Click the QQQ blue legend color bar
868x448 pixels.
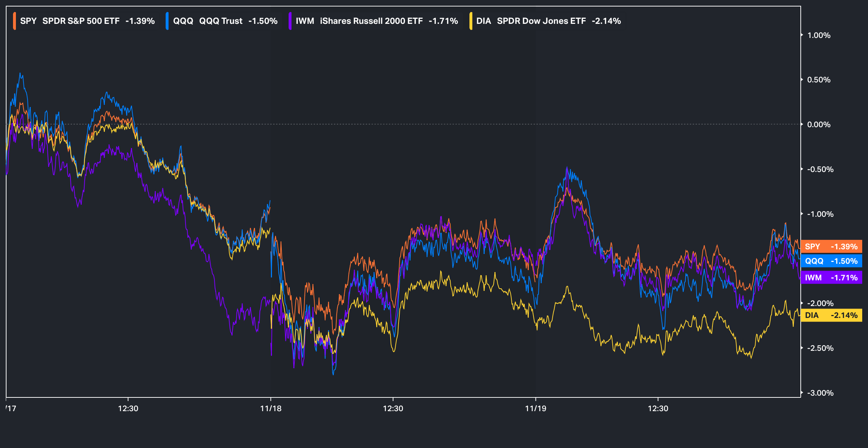(x=167, y=21)
